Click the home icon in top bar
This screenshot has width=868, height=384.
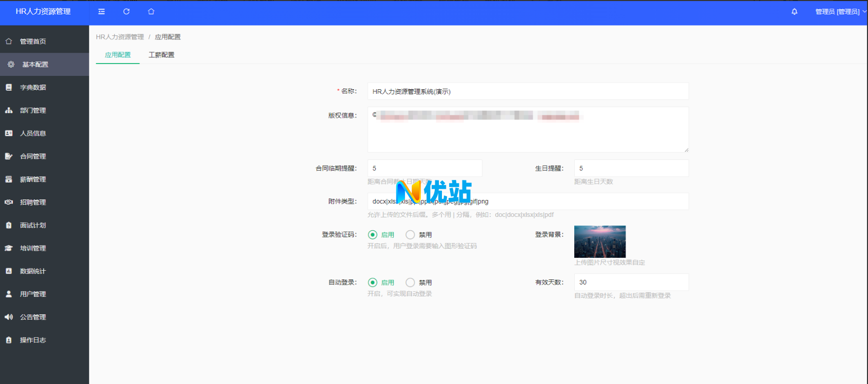(x=151, y=11)
